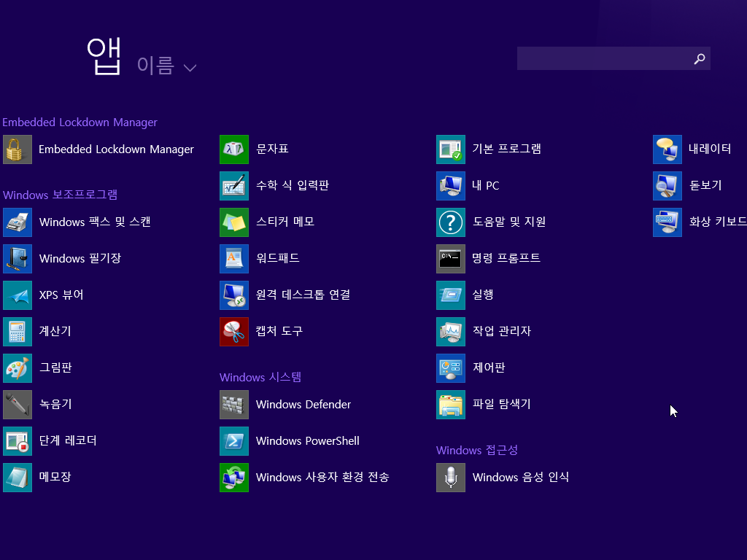Launch 캡처 도구 scissors icon

coord(234,332)
